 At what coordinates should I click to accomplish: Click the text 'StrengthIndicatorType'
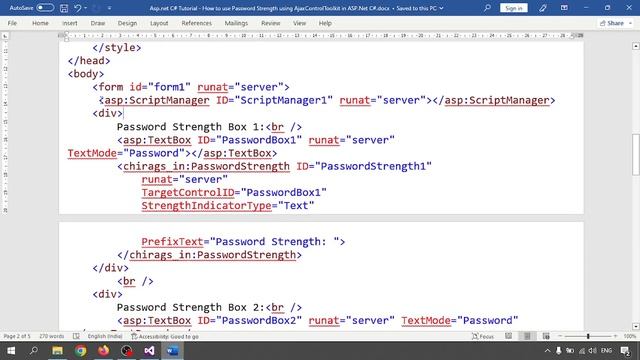tap(207, 205)
